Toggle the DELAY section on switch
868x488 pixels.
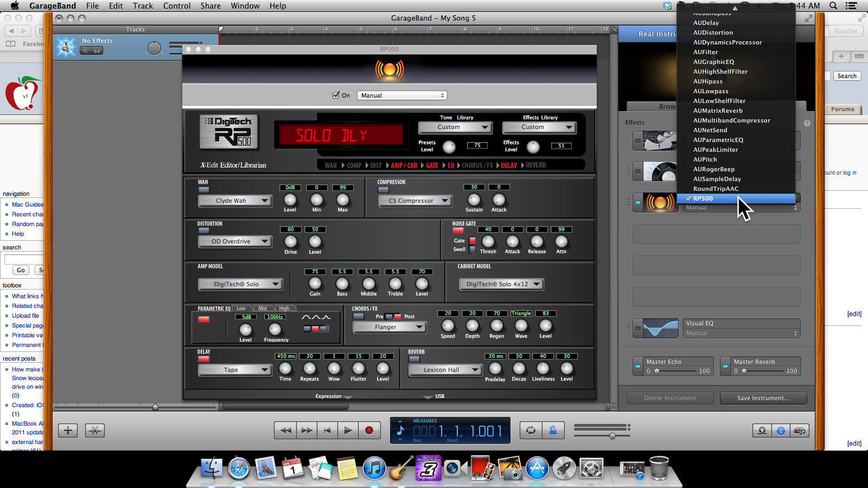[204, 358]
